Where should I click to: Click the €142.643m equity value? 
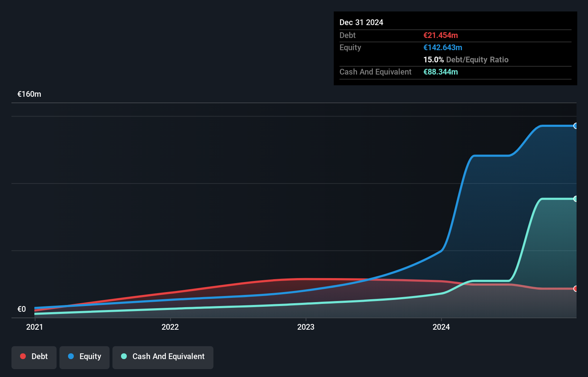pyautogui.click(x=443, y=48)
